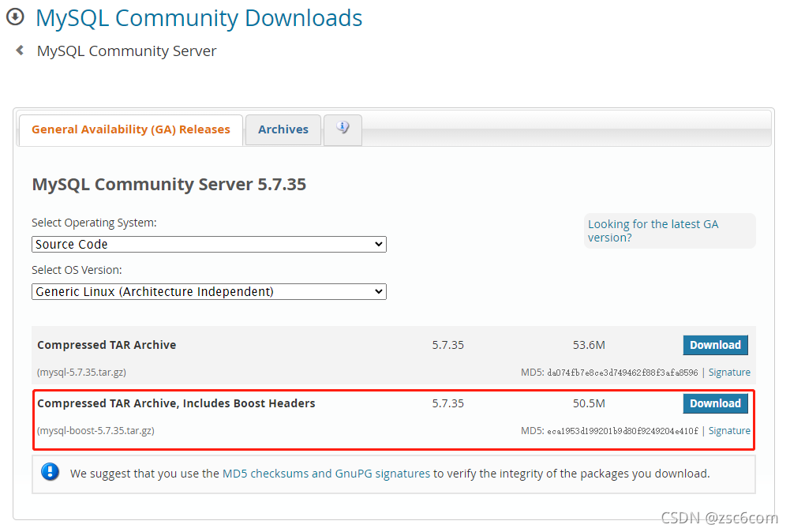This screenshot has height=532, width=790.
Task: Click Compressed TAR Archive, Includes Boost Headers text
Action: pos(176,403)
